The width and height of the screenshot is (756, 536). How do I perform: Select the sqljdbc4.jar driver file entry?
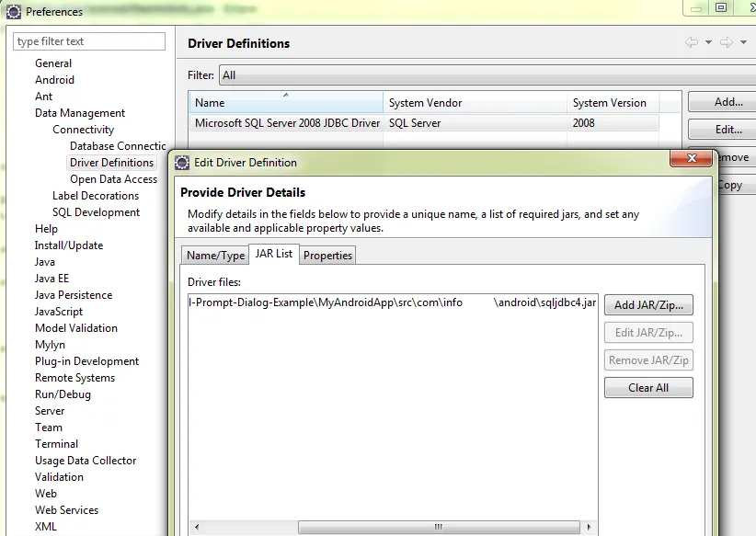tap(392, 302)
